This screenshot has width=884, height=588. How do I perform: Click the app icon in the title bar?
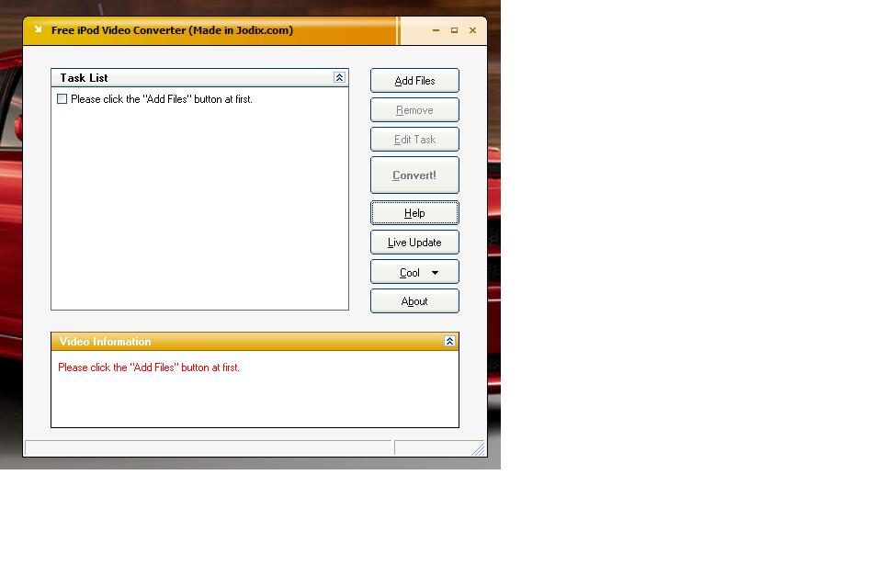click(38, 29)
